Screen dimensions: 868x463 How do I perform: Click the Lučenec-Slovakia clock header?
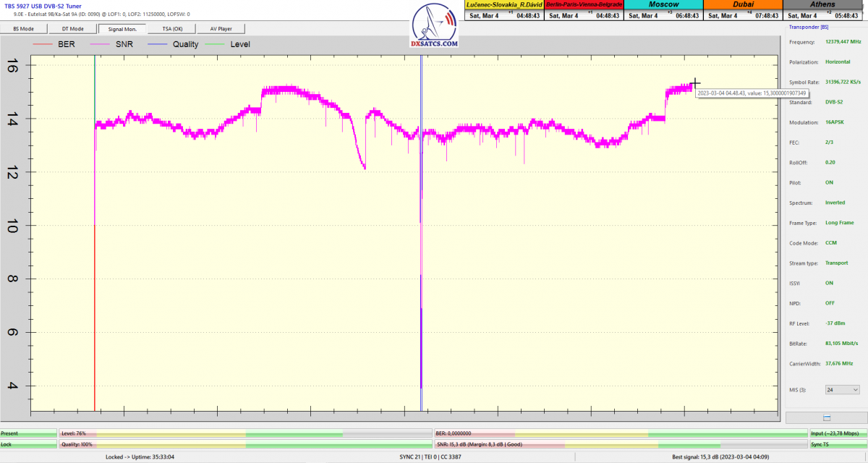[503, 4]
